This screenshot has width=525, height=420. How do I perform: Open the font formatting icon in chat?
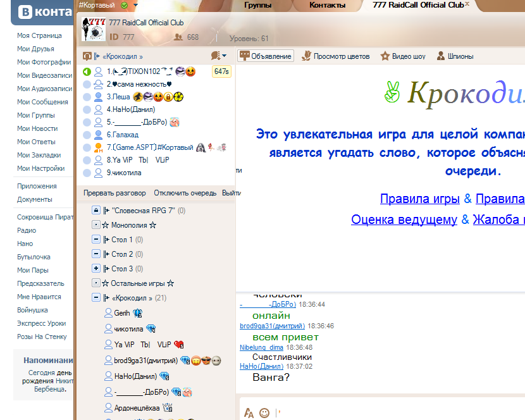[x=249, y=413]
